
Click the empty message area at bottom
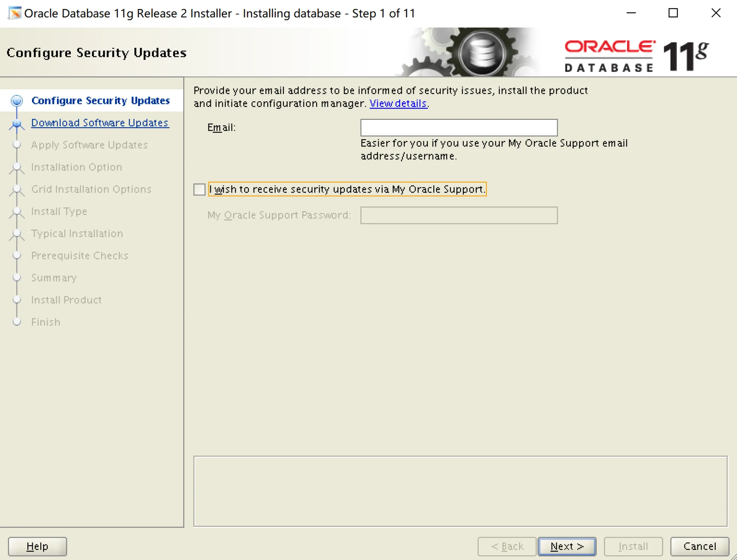(460, 491)
